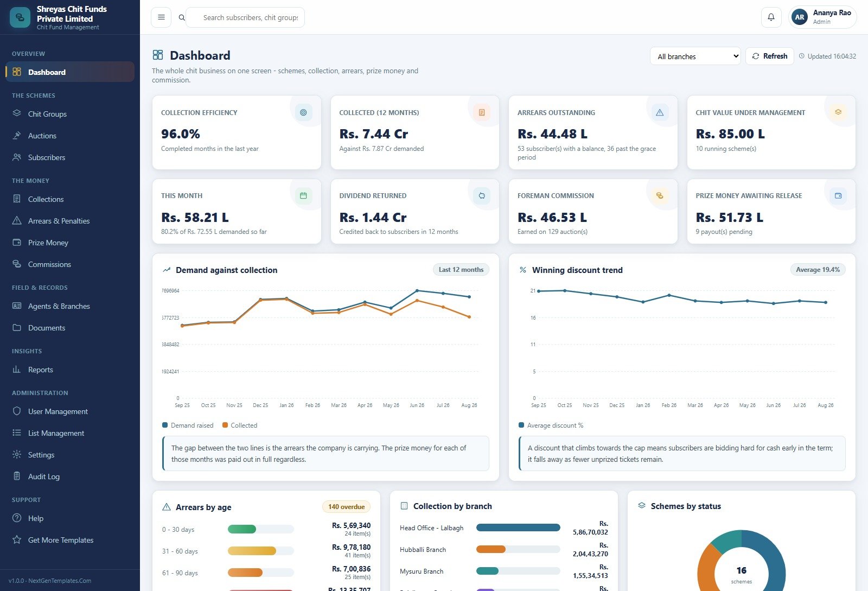
Task: Click the Settings gear icon in sidebar
Action: tap(17, 454)
